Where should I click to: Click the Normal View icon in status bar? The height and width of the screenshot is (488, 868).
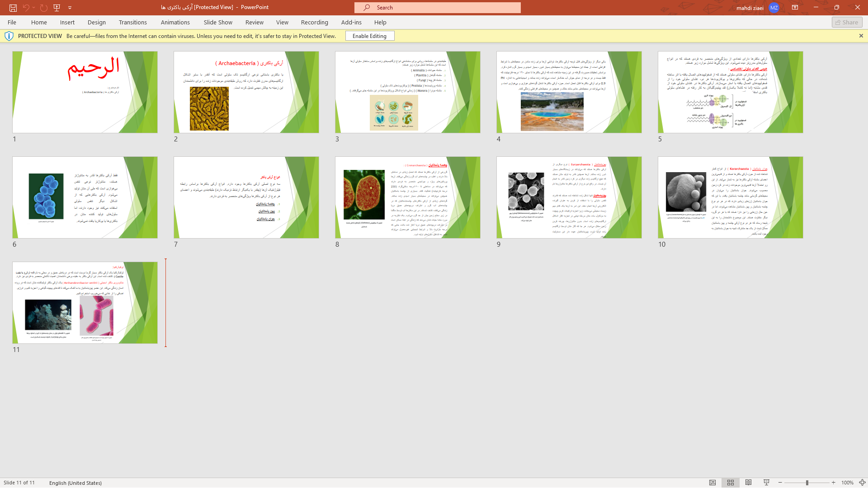click(x=712, y=483)
